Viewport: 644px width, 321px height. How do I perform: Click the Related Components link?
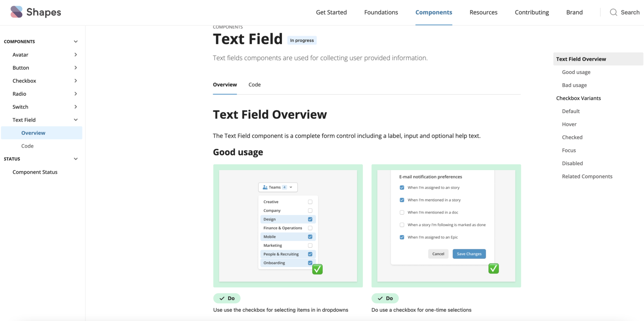(x=587, y=176)
